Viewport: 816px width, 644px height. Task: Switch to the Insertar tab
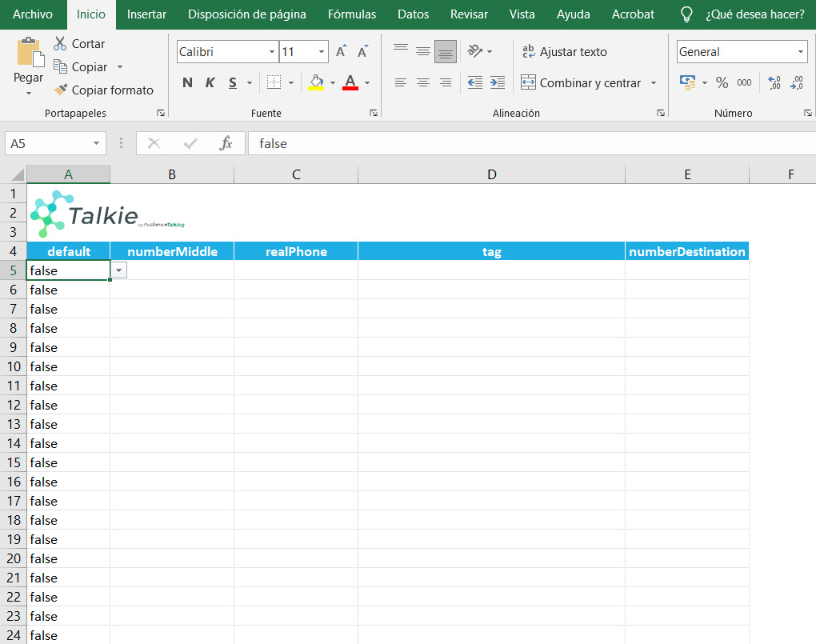coord(146,14)
